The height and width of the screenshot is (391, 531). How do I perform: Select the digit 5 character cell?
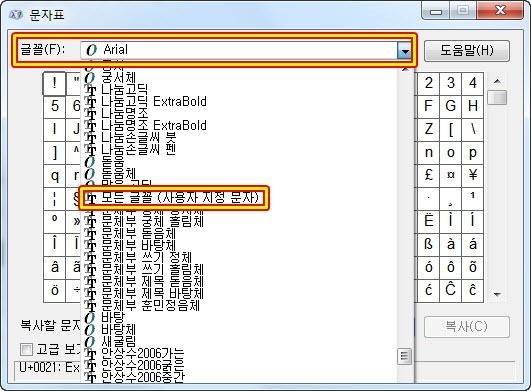pos(55,107)
